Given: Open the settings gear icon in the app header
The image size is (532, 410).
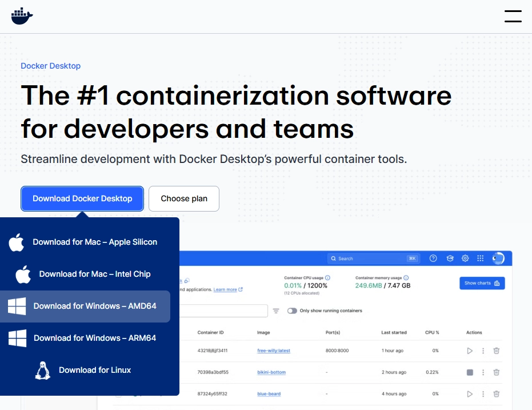Looking at the screenshot, I should (x=465, y=258).
